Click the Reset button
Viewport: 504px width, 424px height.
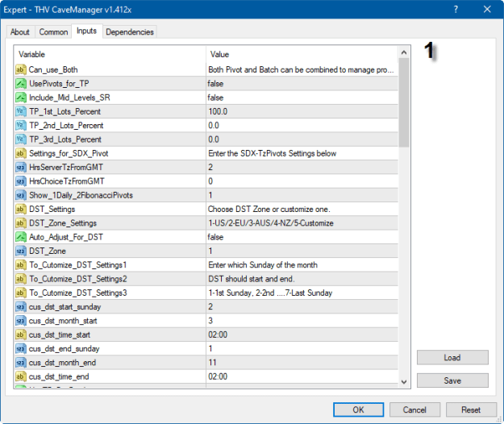click(x=471, y=409)
